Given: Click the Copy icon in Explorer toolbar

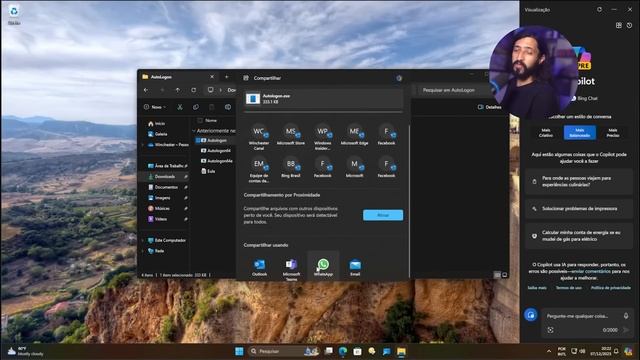Looking at the screenshot, I should pos(196,107).
